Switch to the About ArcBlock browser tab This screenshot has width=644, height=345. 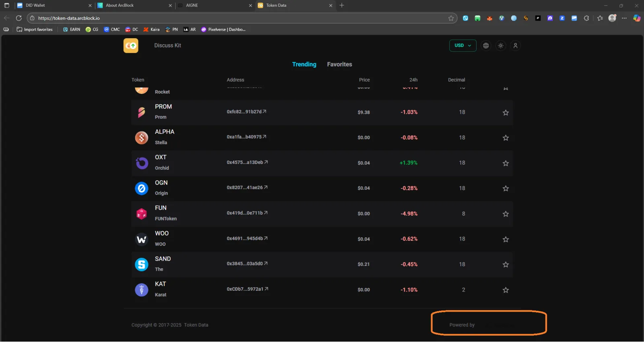(x=134, y=5)
